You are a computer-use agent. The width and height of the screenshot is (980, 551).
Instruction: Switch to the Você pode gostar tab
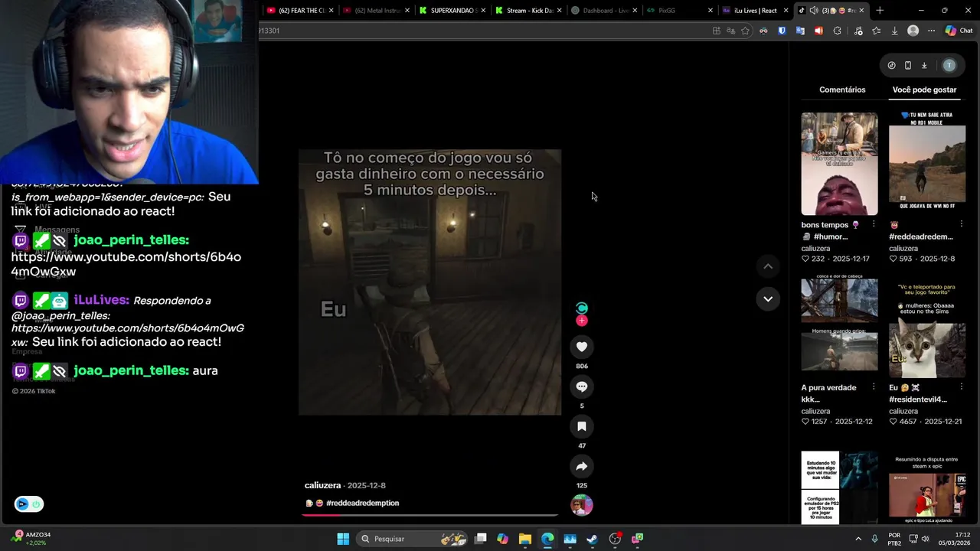924,90
